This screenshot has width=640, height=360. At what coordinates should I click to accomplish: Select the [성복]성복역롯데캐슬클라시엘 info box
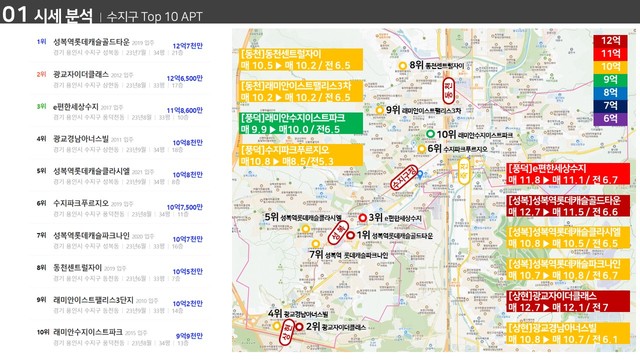coord(568,238)
